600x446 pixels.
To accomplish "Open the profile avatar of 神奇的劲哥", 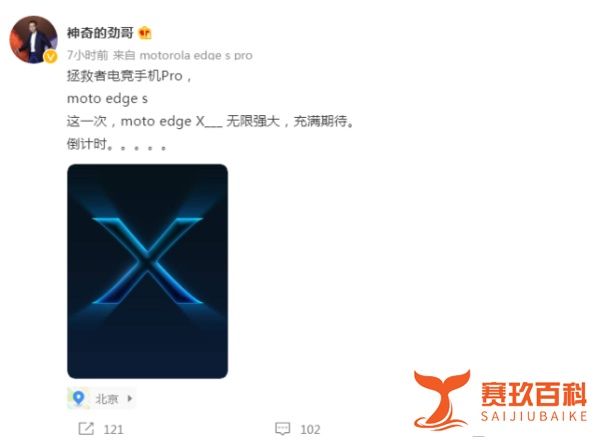I will [x=34, y=39].
